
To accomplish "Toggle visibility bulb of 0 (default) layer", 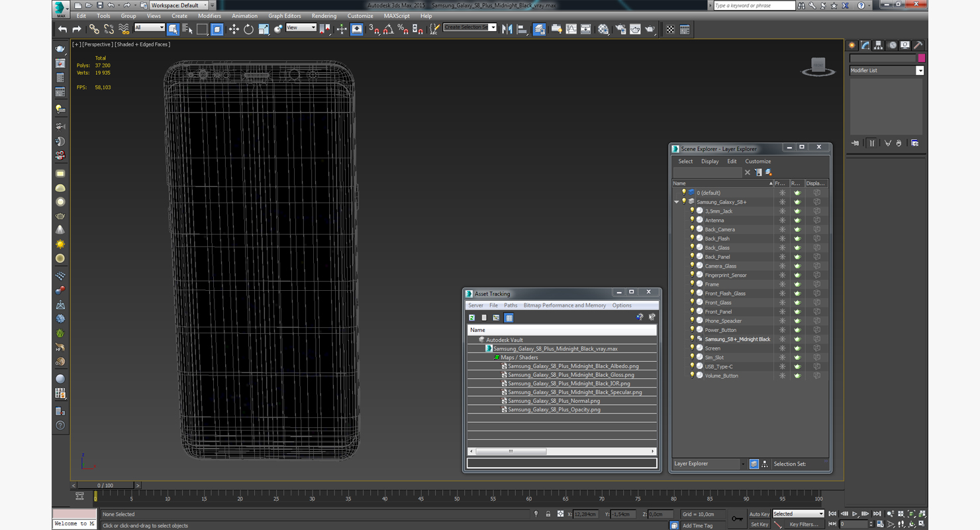I will 684,193.
